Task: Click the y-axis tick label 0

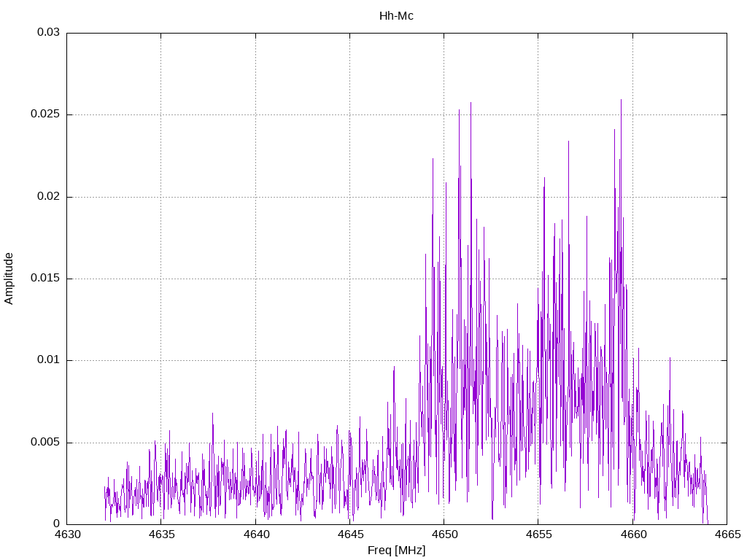Action: pos(57,524)
